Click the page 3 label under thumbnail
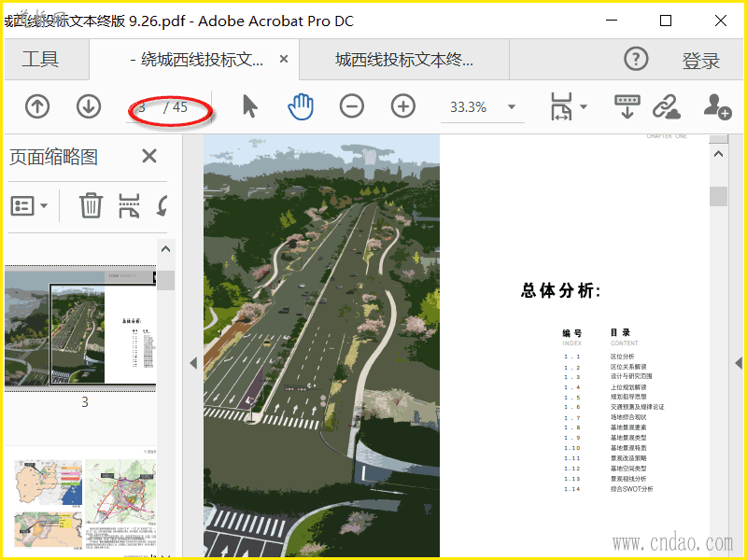The image size is (747, 560). point(84,402)
